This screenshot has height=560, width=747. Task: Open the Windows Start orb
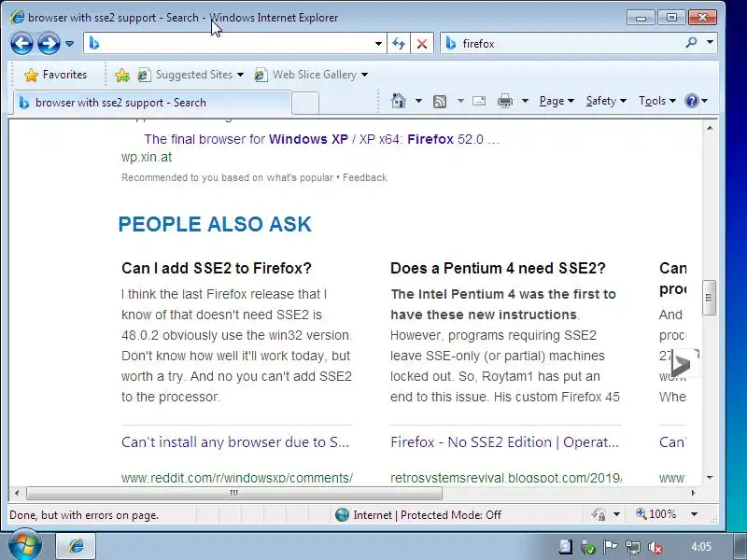(24, 546)
